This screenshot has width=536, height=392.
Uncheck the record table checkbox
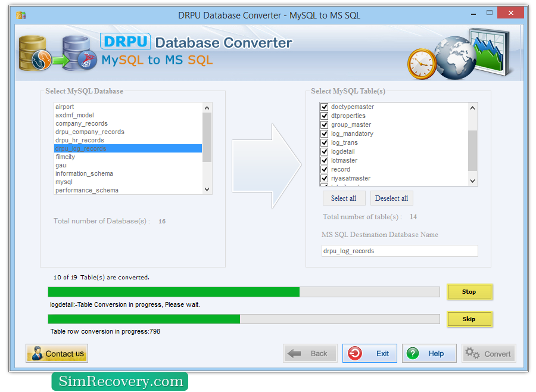click(325, 169)
